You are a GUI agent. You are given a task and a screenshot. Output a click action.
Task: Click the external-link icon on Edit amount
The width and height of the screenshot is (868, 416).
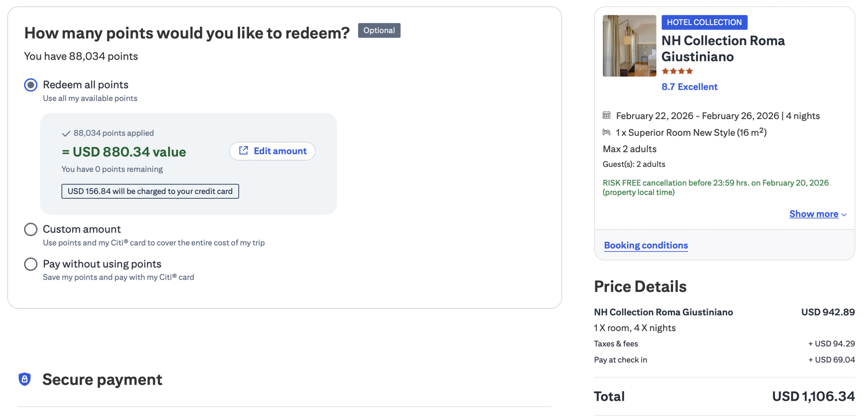pos(243,151)
